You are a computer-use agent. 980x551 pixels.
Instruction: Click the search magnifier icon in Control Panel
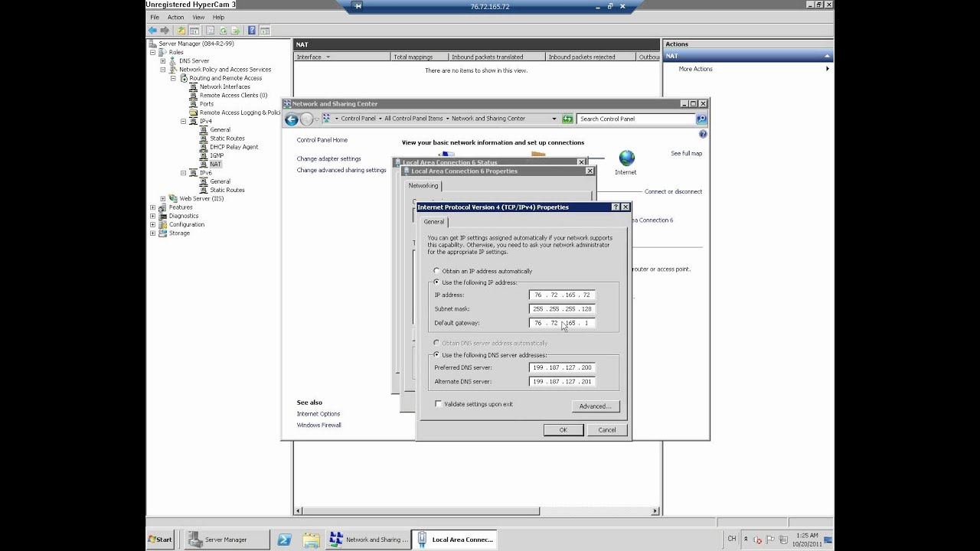(701, 119)
